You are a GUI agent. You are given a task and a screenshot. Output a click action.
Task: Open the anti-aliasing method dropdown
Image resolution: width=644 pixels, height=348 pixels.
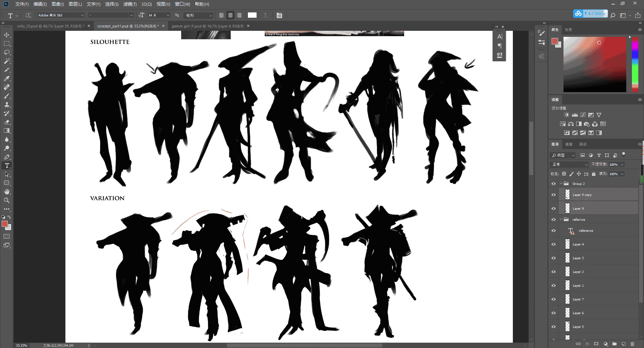[x=199, y=15]
